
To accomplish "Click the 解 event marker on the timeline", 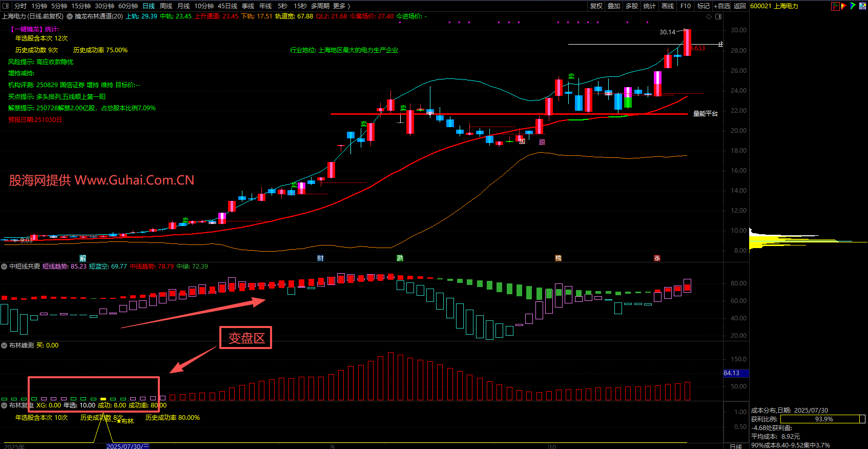I will (83, 258).
